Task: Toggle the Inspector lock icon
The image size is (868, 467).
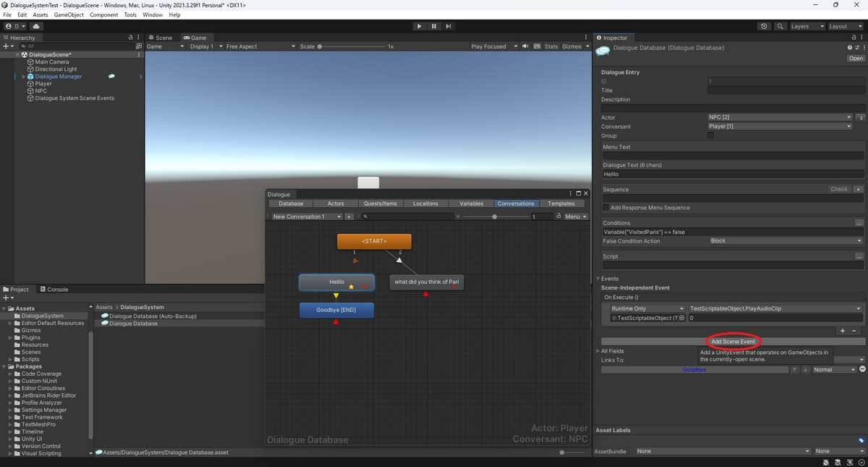Action: (854, 38)
